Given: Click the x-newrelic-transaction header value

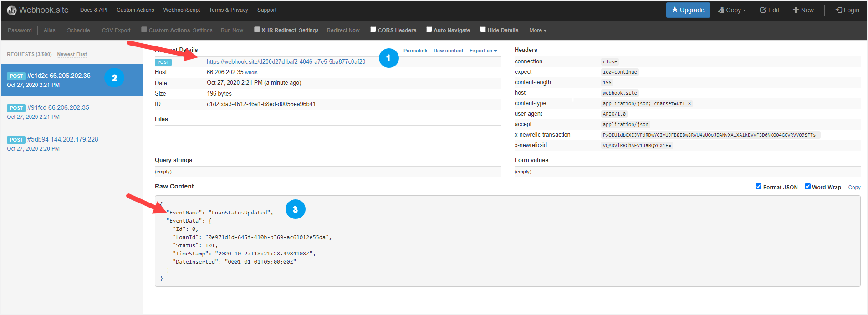Looking at the screenshot, I should point(710,135).
